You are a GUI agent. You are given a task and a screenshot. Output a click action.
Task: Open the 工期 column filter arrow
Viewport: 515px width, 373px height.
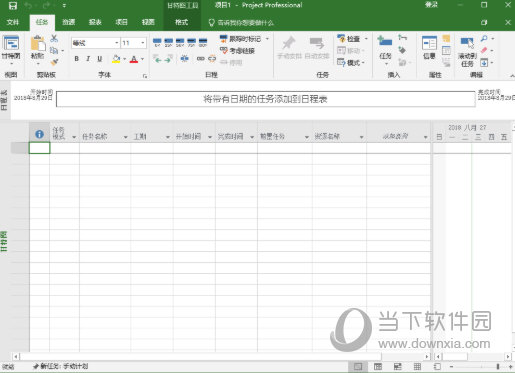[x=168, y=137]
